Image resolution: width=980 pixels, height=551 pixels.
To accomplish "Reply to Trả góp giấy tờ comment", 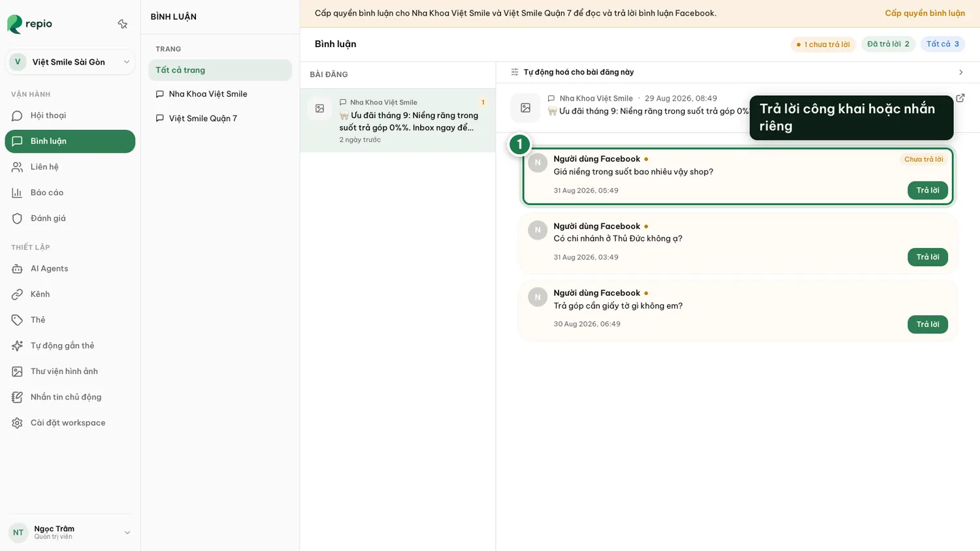I will tap(927, 324).
